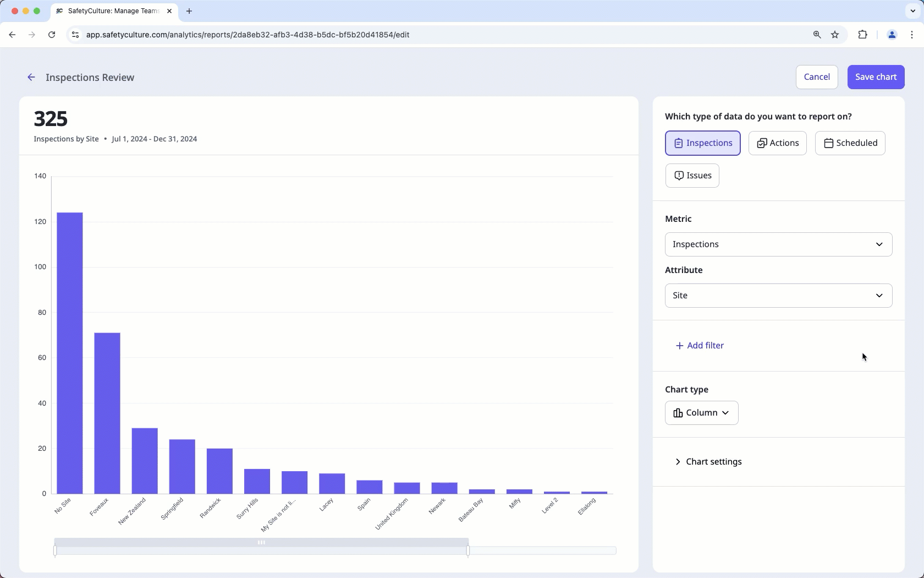Expand Chart settings
Viewport: 924px width, 578px height.
tap(708, 462)
